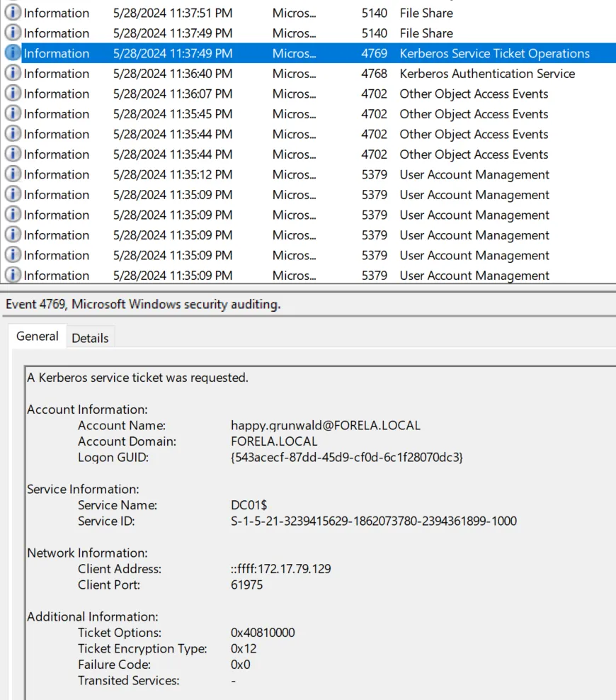The image size is (616, 700).
Task: Click the info icon of the 11:37:51 PM File Share event
Action: [x=13, y=13]
